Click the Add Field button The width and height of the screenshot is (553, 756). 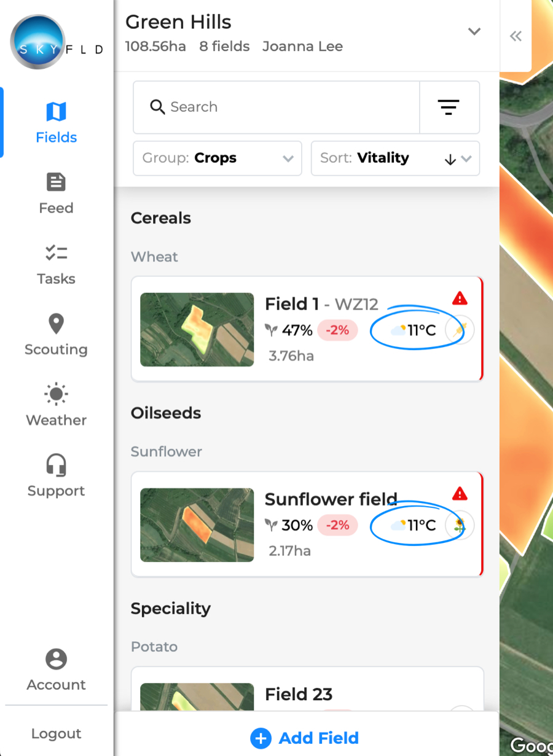[x=305, y=738]
